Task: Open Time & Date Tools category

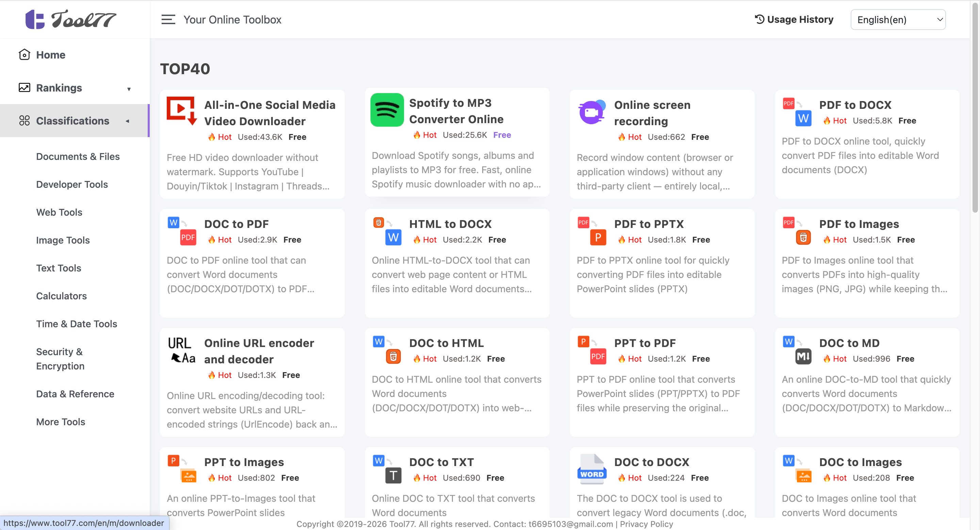Action: pyautogui.click(x=77, y=324)
